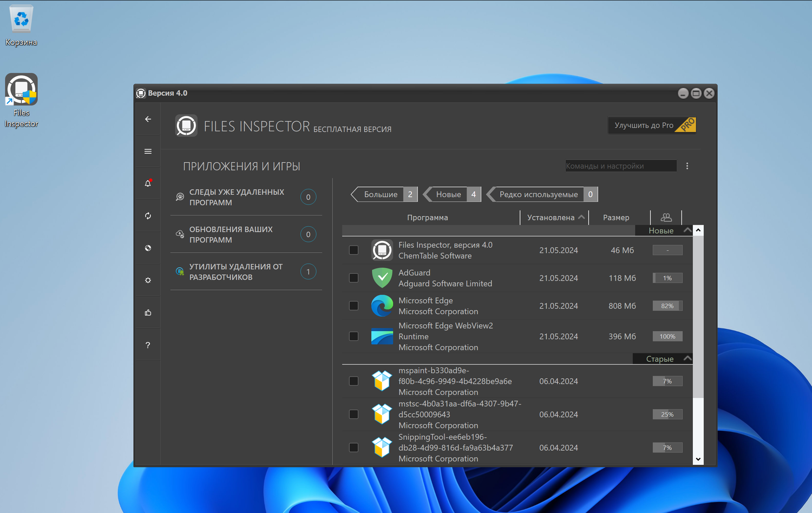Open the hamburger menu in sidebar

(x=148, y=152)
